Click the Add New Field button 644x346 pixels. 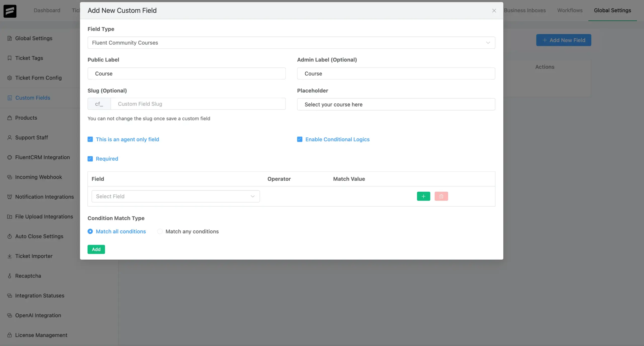coord(563,40)
